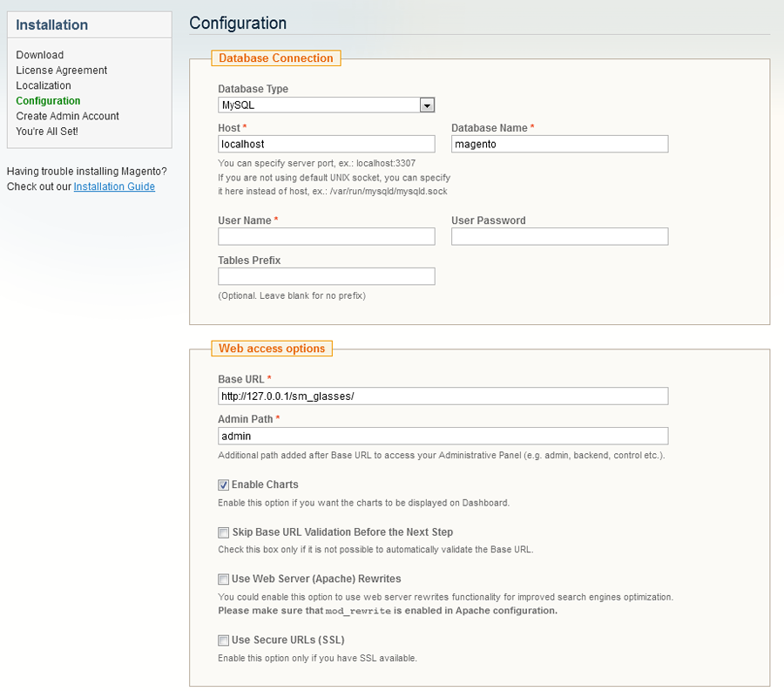Select Download step in Installation sidebar

click(x=39, y=55)
